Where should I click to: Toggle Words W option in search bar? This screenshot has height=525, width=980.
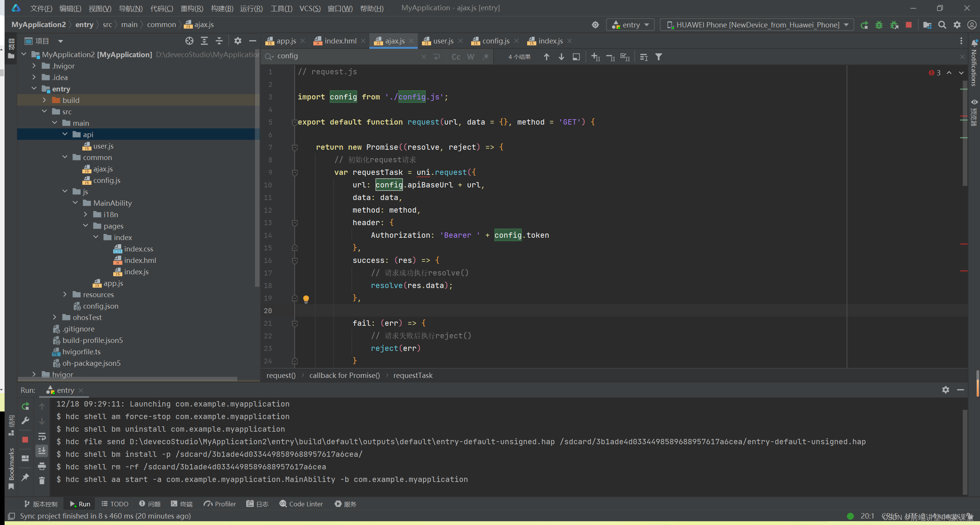click(471, 57)
